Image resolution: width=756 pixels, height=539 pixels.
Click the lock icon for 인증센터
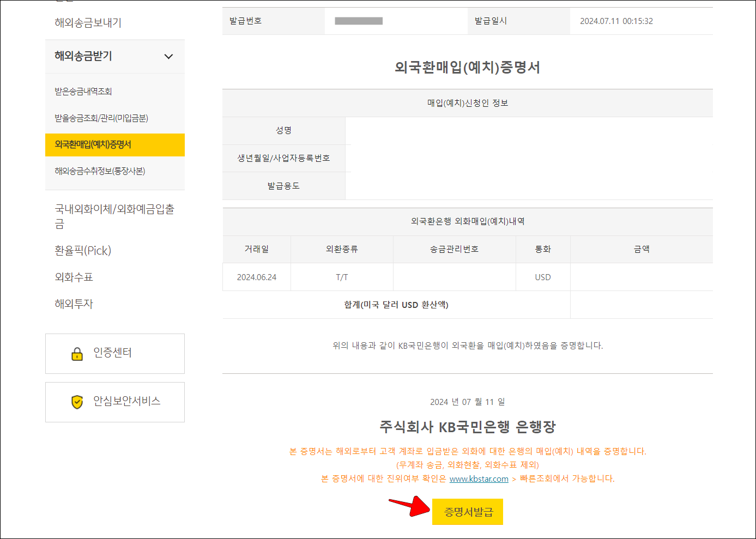77,354
